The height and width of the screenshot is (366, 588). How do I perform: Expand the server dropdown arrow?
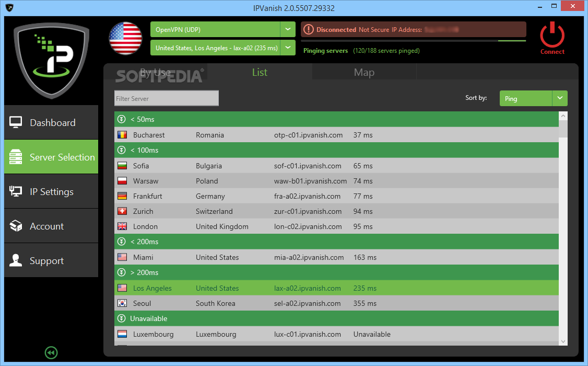tap(288, 48)
